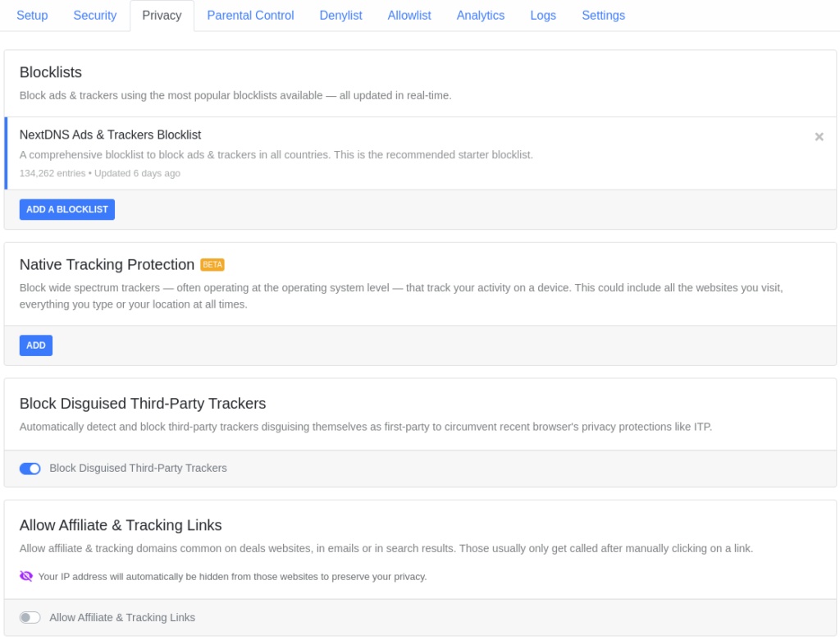Switch to the Security tab
Image resolution: width=840 pixels, height=640 pixels.
(x=95, y=16)
